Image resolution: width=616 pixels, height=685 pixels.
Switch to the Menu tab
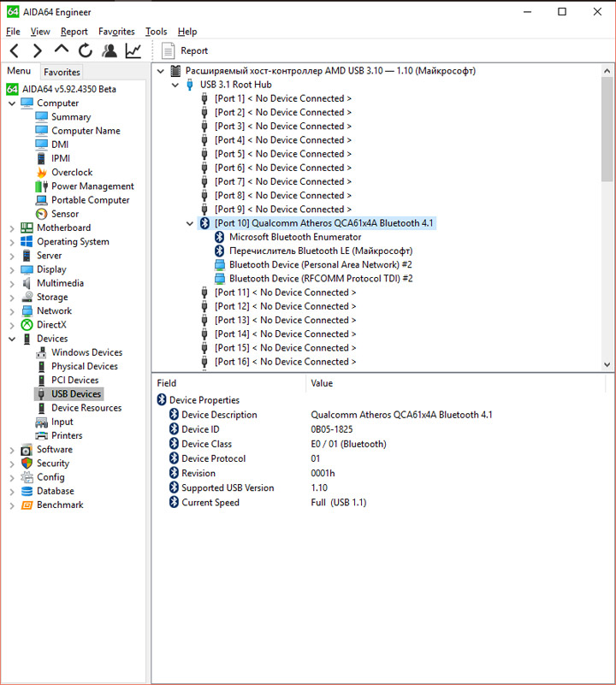[19, 71]
